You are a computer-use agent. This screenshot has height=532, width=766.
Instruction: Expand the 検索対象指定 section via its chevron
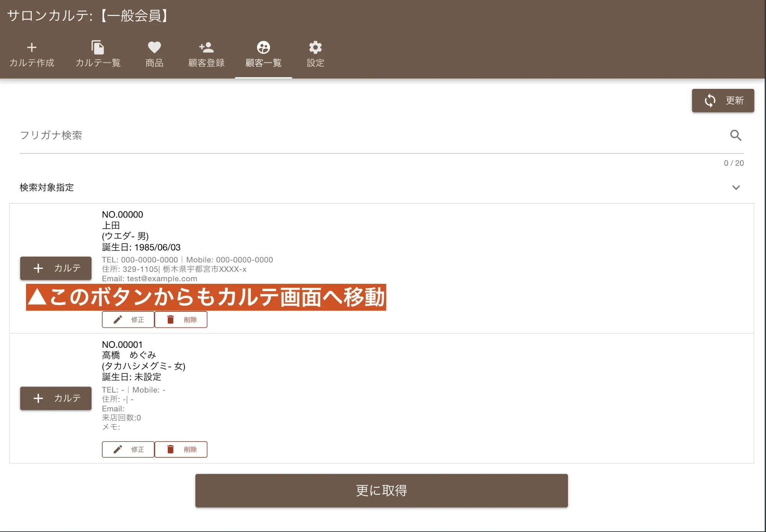click(x=736, y=188)
